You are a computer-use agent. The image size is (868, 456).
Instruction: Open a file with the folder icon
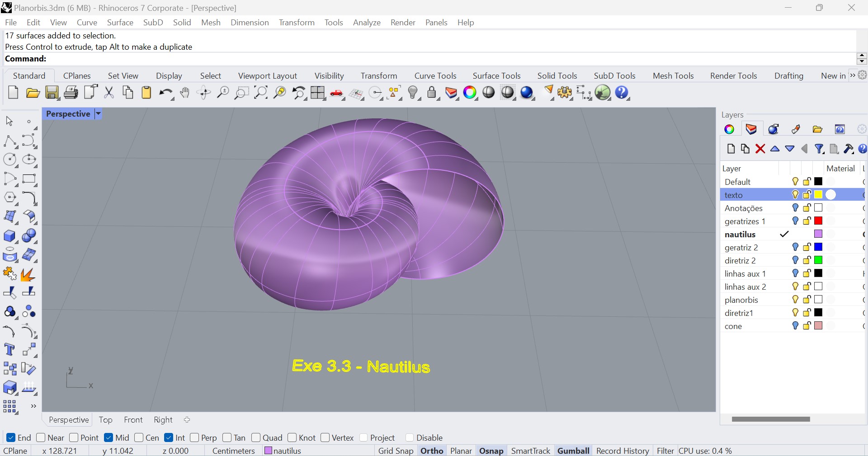pyautogui.click(x=33, y=93)
